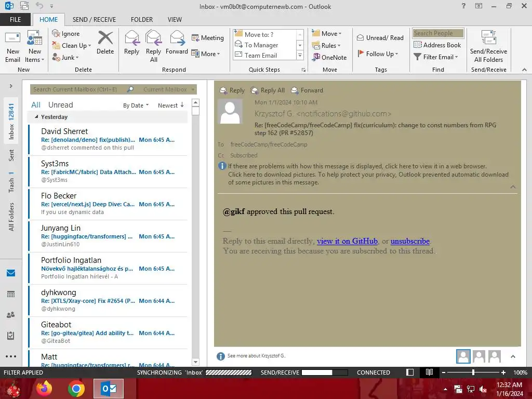Open the FILE tab

coord(15,19)
